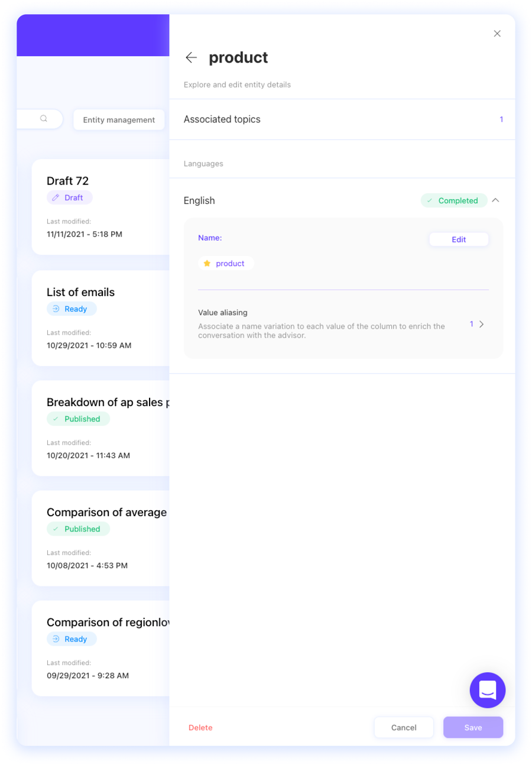Click the Ready icon under List of emails
The width and height of the screenshot is (532, 765).
point(56,309)
